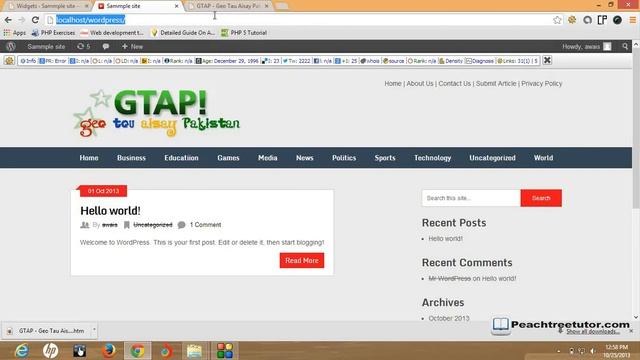Open the PHP 5 Tutorial bookmark
The image size is (640, 360).
pyautogui.click(x=244, y=33)
